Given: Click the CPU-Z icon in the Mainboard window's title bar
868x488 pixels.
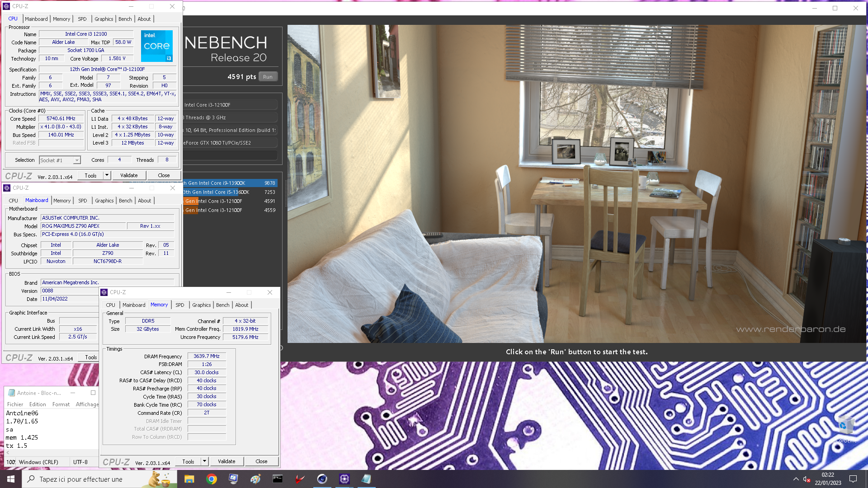Looking at the screenshot, I should [x=7, y=188].
